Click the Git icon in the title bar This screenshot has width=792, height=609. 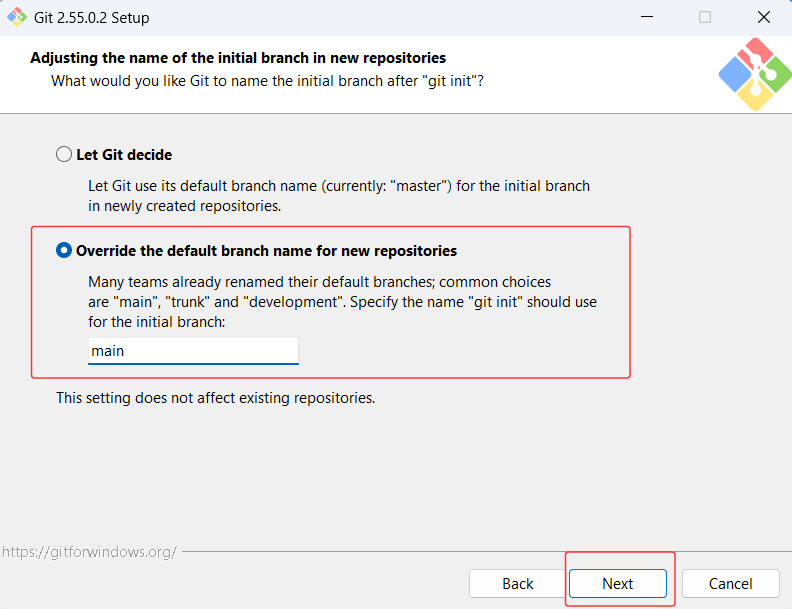click(x=17, y=17)
